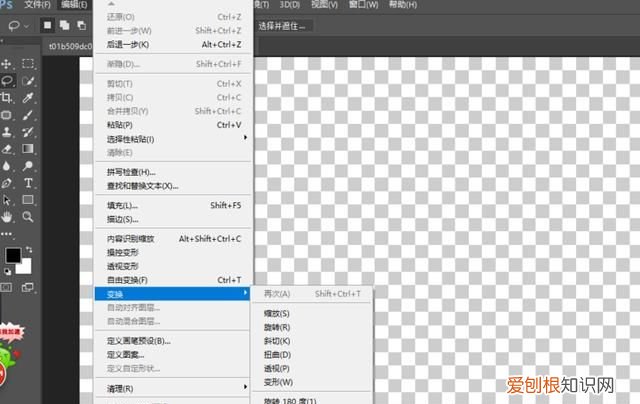Image resolution: width=640 pixels, height=404 pixels.
Task: Choose 透视(P) in transform submenu
Action: coord(312,368)
